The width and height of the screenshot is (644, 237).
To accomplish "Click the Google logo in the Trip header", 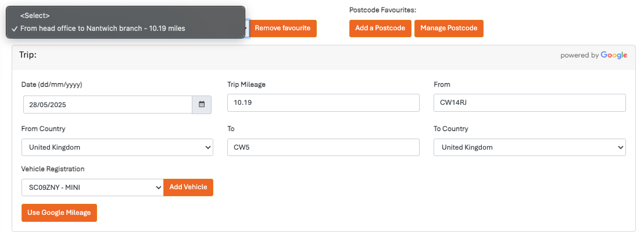I will point(614,55).
